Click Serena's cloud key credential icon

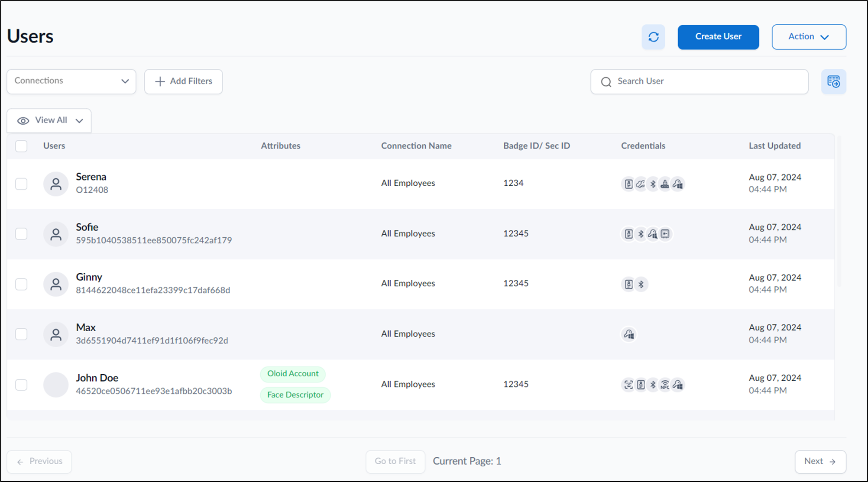pyautogui.click(x=640, y=184)
